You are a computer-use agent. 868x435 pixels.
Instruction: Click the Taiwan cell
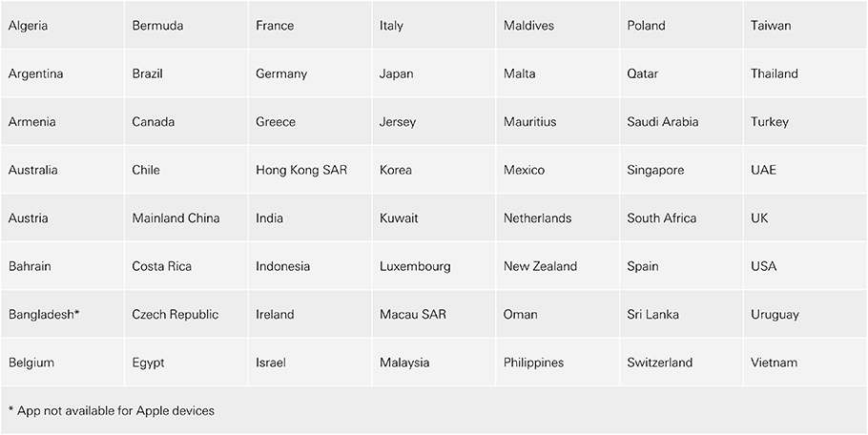[x=771, y=26]
